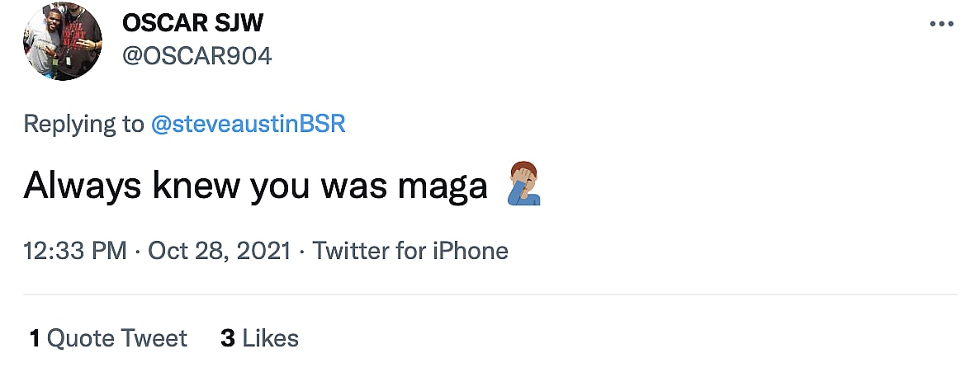980x377 pixels.
Task: Click the OSCAR SJW profile avatar
Action: (63, 40)
